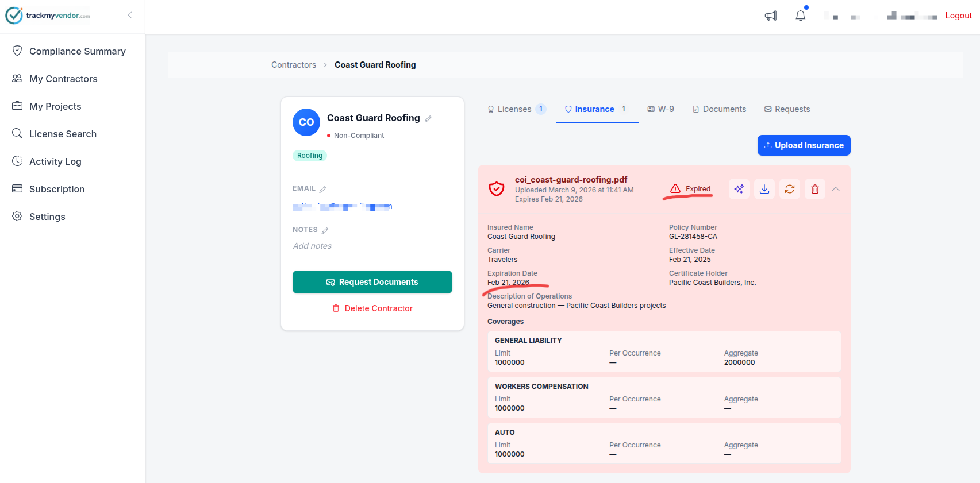The height and width of the screenshot is (483, 980).
Task: Click the trackmyvendor logo
Action: (48, 16)
